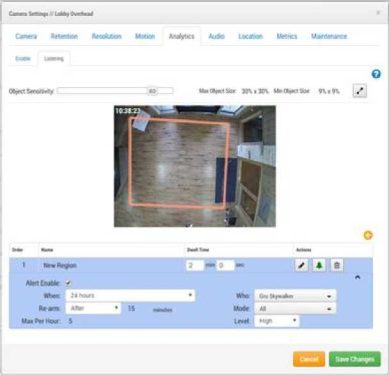Switch to the Location tab
Viewport: 389px width, 375px height.
pos(250,36)
